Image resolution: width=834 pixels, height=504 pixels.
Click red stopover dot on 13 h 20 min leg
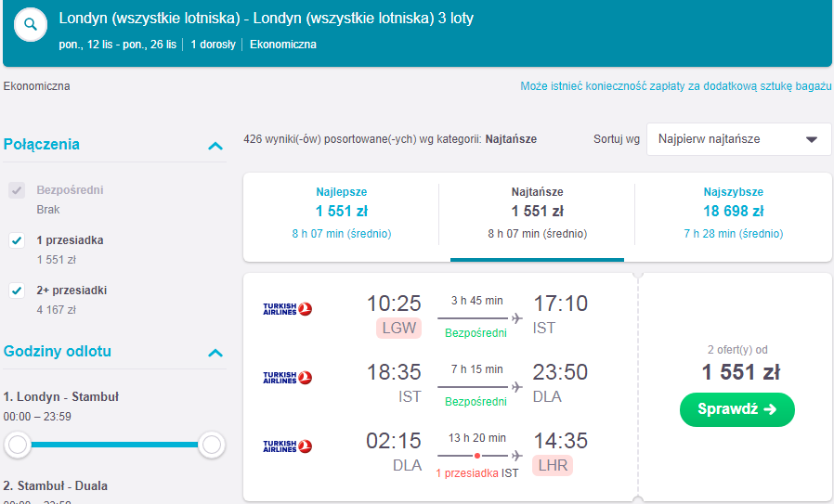coord(477,456)
